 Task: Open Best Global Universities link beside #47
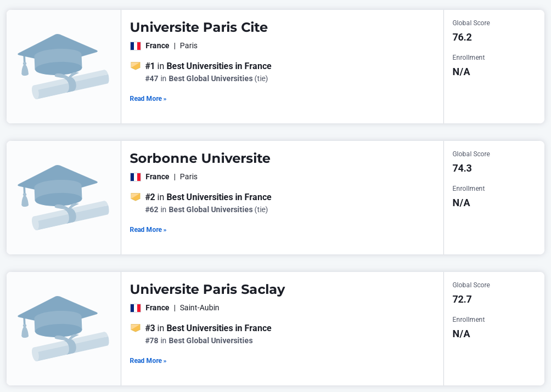(210, 78)
